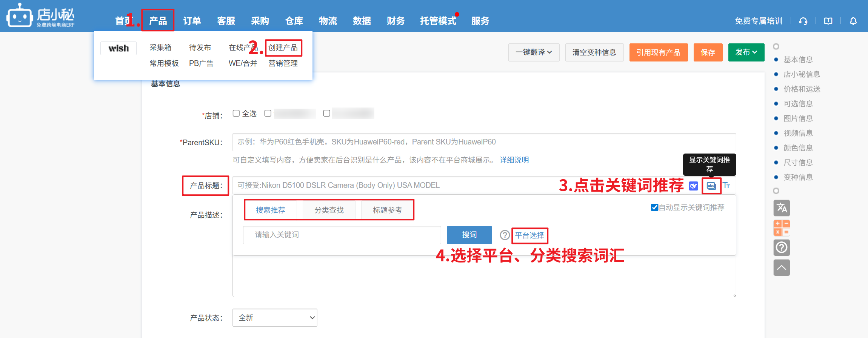
Task: Tick the first blurred store checkbox
Action: [x=268, y=113]
